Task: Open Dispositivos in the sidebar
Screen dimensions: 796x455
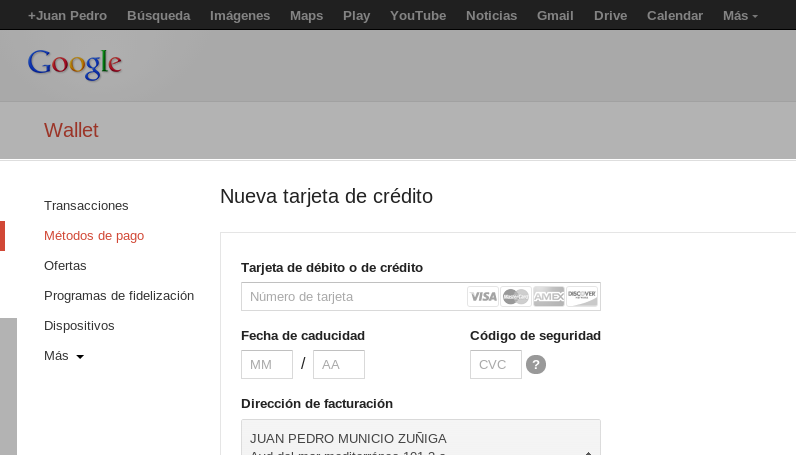Action: pos(79,326)
